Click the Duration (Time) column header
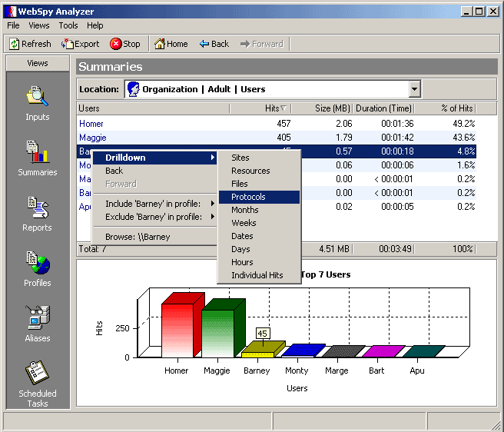Image resolution: width=504 pixels, height=432 pixels. (x=383, y=108)
